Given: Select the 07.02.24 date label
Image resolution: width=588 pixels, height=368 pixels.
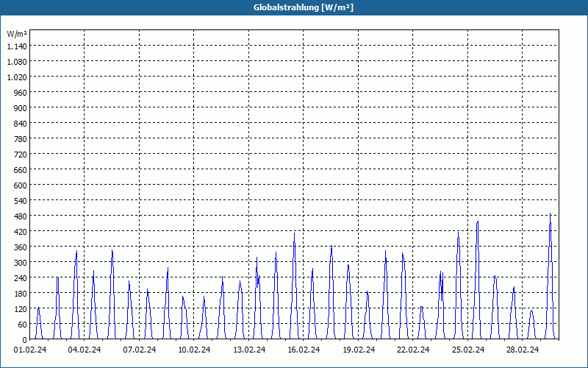Looking at the screenshot, I should click(x=140, y=350).
